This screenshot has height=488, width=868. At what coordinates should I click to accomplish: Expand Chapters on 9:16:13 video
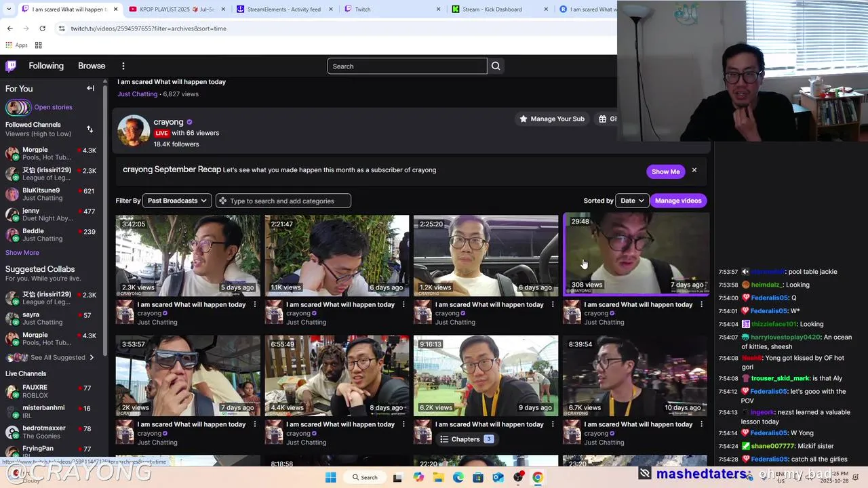[x=467, y=439]
